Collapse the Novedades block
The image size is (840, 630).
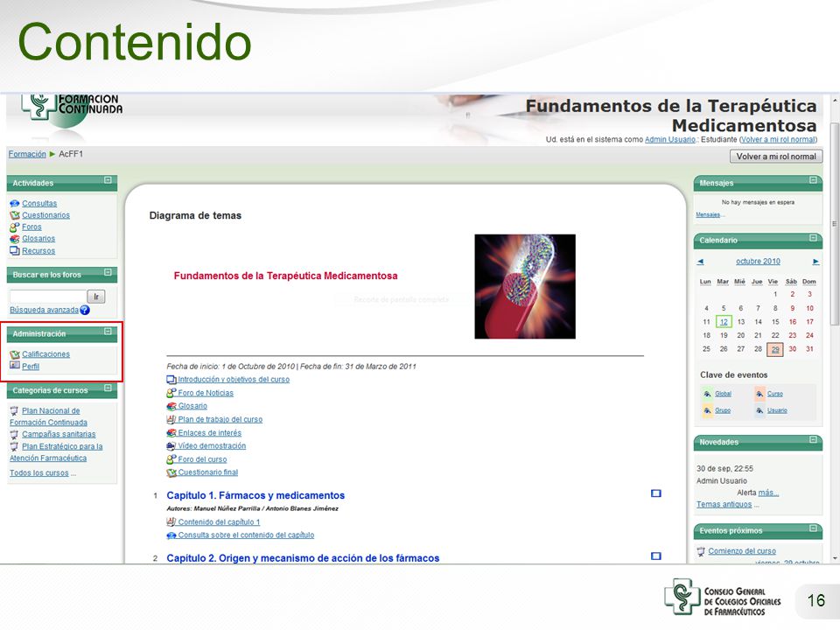(x=813, y=440)
